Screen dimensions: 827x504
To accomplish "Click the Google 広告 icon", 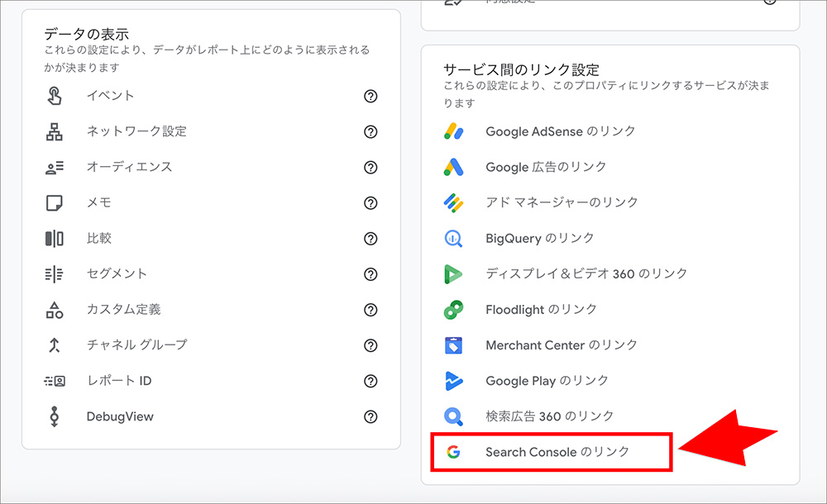I will (453, 167).
